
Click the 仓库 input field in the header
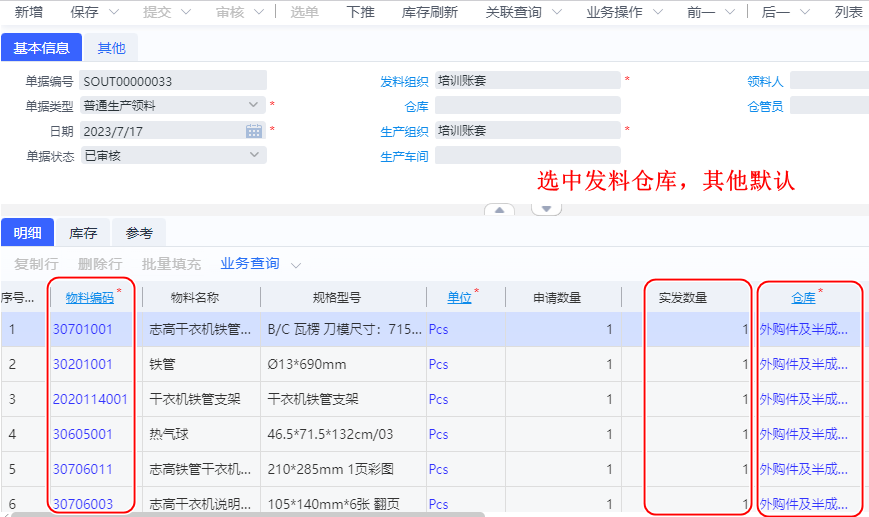[527, 106]
